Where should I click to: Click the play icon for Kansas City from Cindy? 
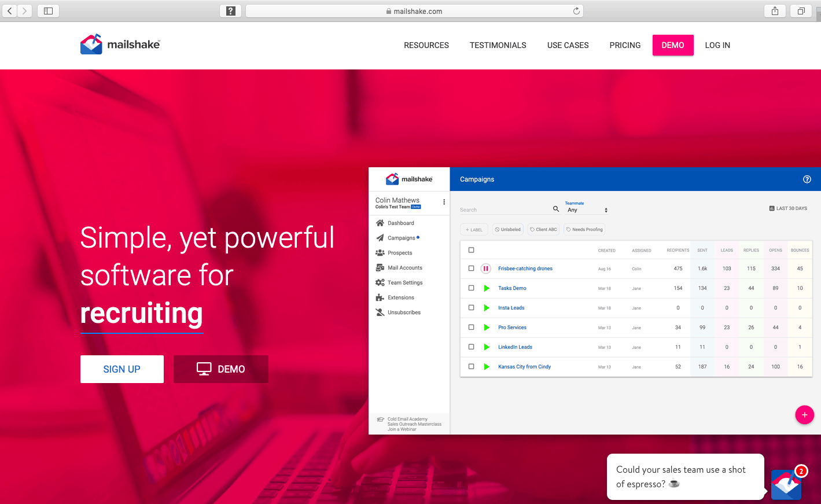[x=487, y=367]
